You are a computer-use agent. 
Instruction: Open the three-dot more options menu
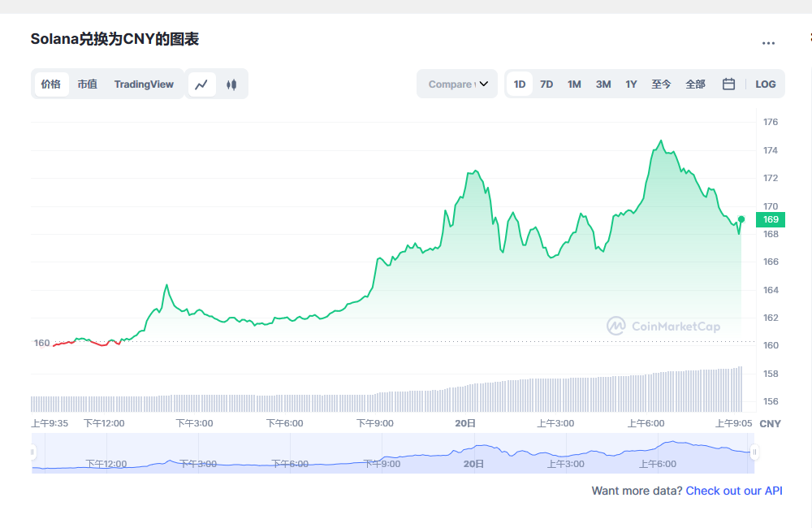tap(768, 43)
